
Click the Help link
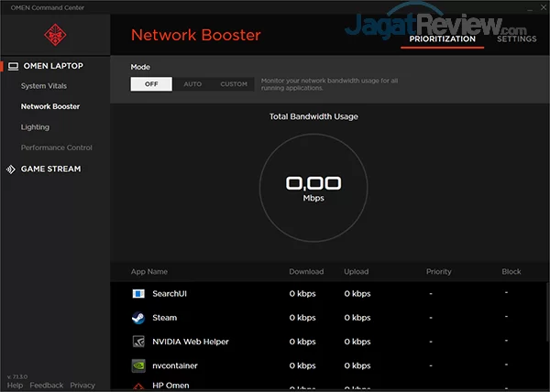(x=15, y=386)
